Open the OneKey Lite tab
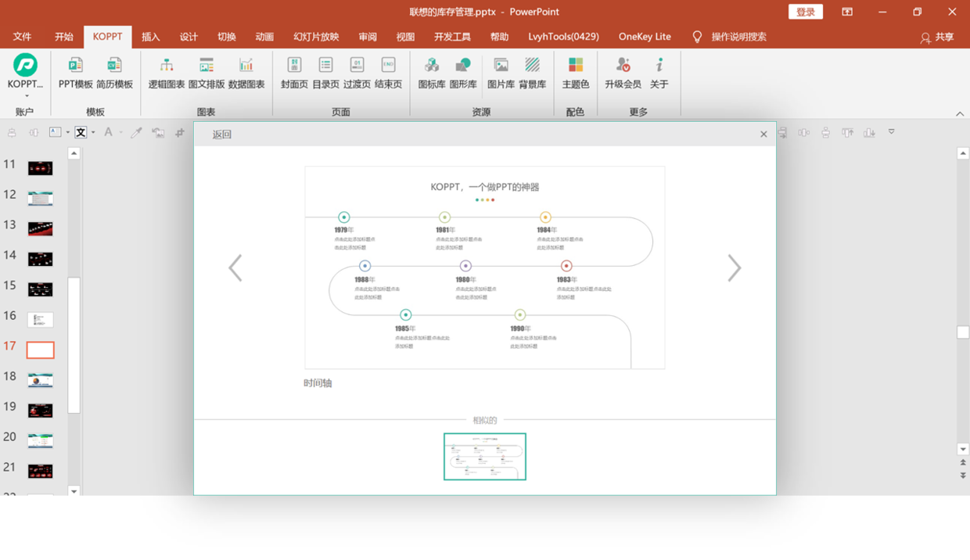This screenshot has height=560, width=970. 645,37
